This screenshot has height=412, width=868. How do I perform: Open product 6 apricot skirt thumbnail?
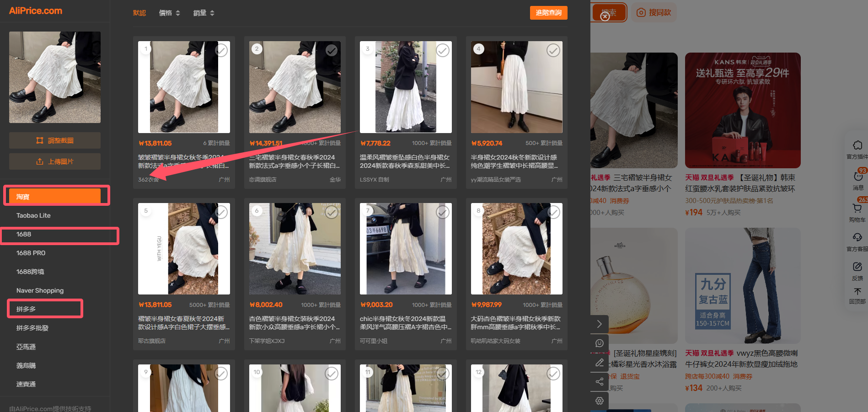click(295, 249)
